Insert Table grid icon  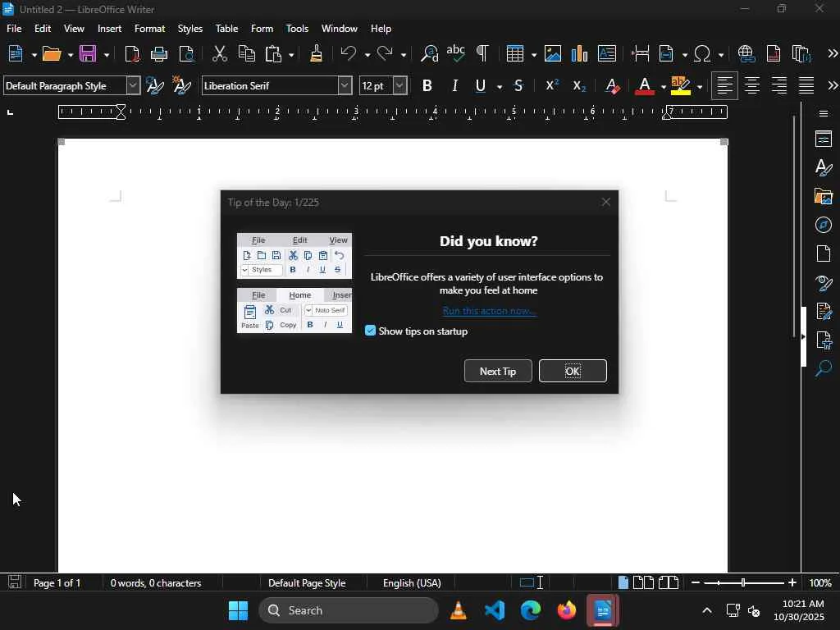point(515,54)
